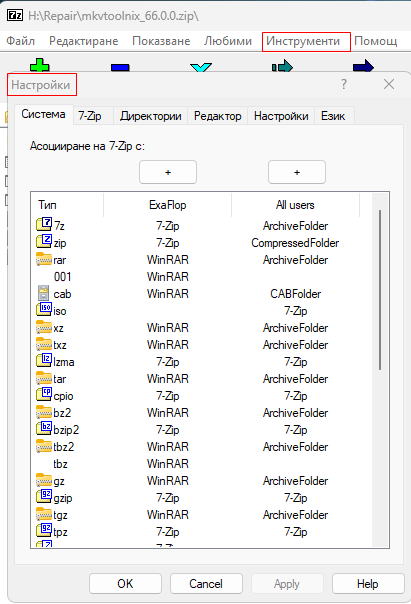411x604 pixels.
Task: Select the cab cabinet icon
Action: pos(44,293)
